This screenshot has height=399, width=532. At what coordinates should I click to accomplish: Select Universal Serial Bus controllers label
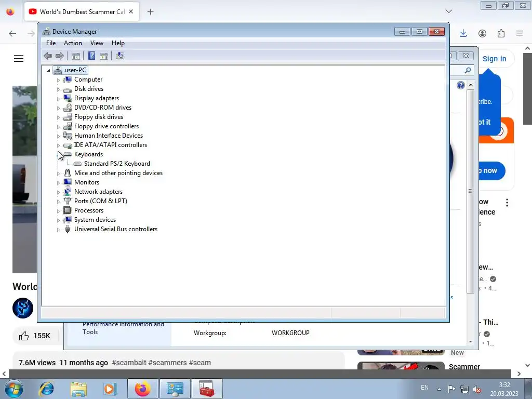[116, 229]
